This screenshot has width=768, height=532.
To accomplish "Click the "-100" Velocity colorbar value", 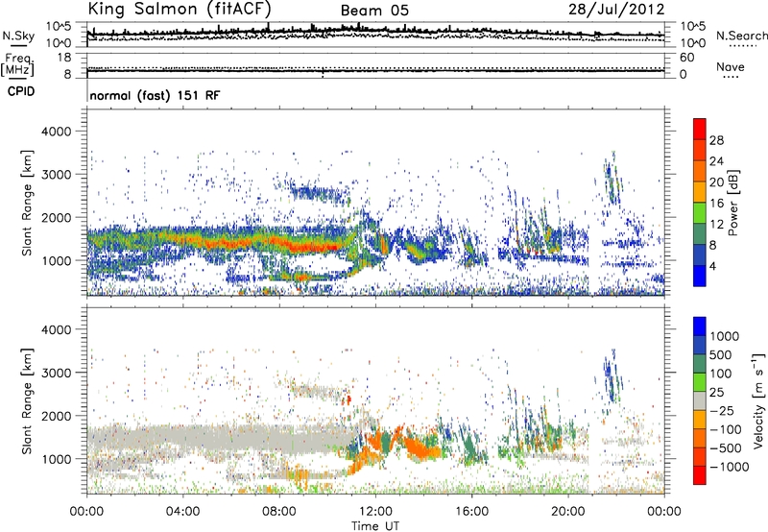I will click(725, 429).
